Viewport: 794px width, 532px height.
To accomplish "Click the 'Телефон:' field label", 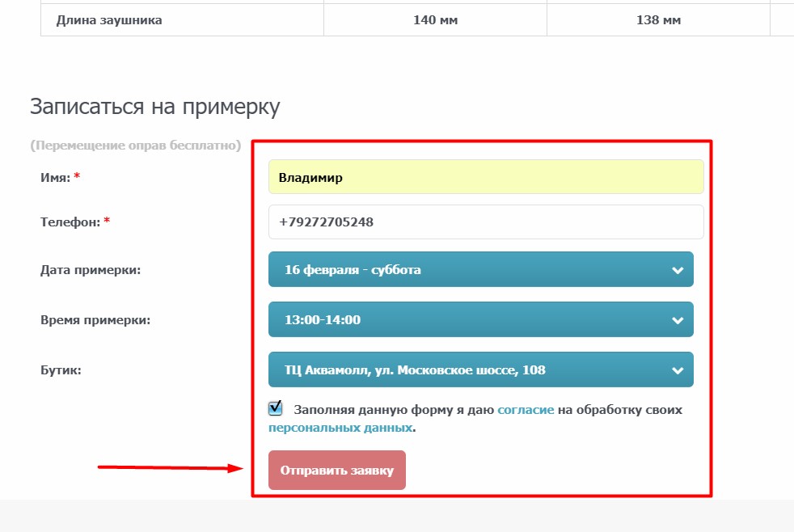I will (70, 222).
